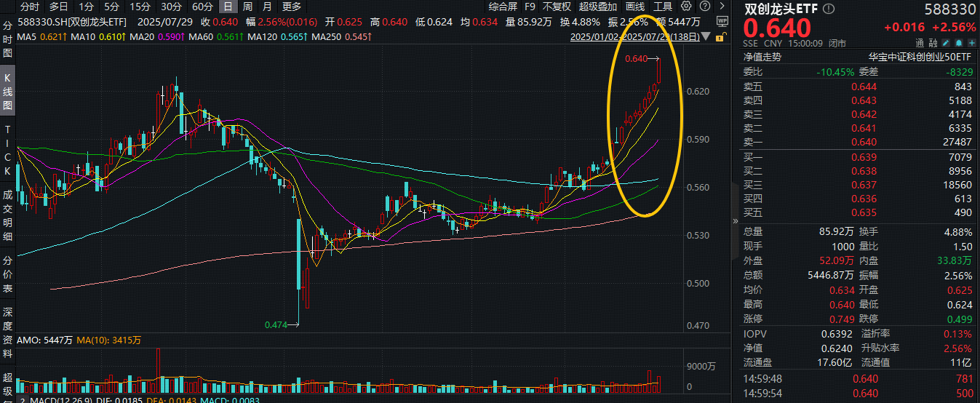This screenshot has height=403, width=980.
Task: Click the 华宝中证科创创业50ETF fund link
Action: click(920, 56)
